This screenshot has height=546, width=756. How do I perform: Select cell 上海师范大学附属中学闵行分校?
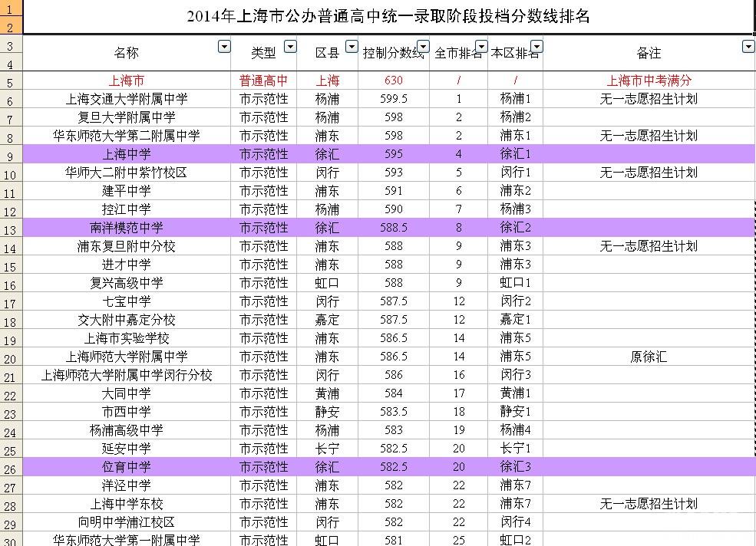[x=127, y=375]
